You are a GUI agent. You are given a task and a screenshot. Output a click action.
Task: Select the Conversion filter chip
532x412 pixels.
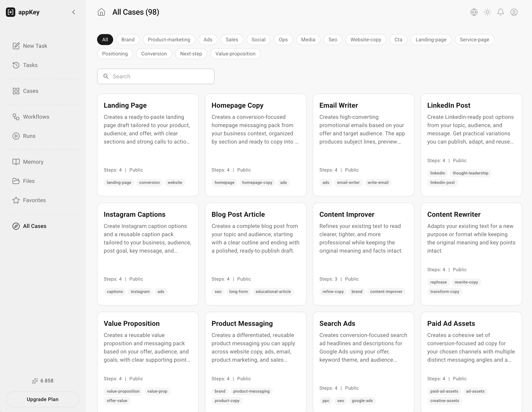point(154,54)
